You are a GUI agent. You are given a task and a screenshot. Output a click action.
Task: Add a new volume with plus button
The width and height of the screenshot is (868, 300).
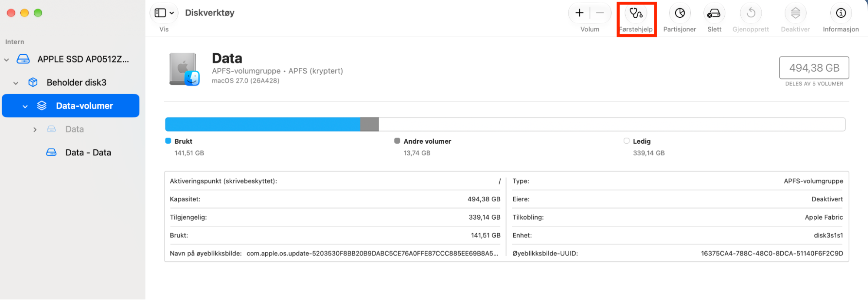pos(579,13)
